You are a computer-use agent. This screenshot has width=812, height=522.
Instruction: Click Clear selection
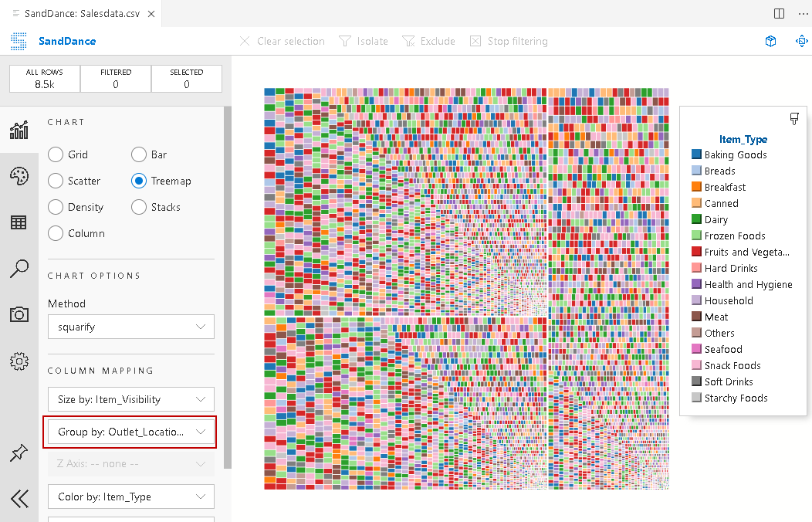[x=283, y=41]
